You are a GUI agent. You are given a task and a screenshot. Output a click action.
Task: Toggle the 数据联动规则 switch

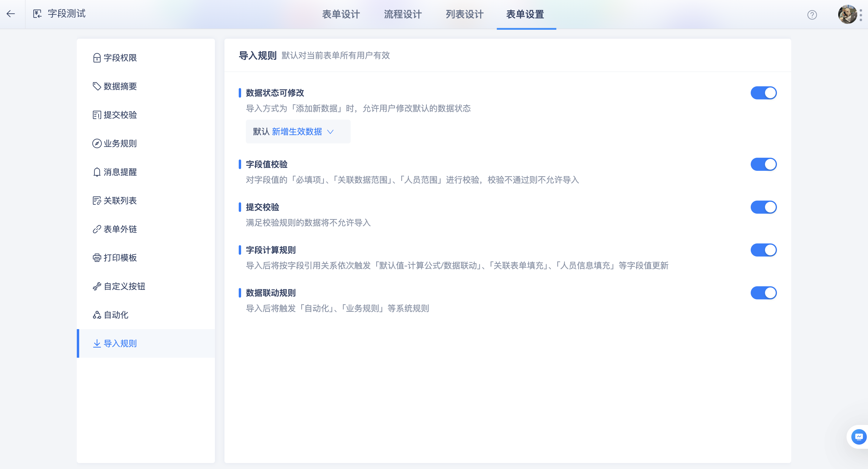click(x=764, y=293)
